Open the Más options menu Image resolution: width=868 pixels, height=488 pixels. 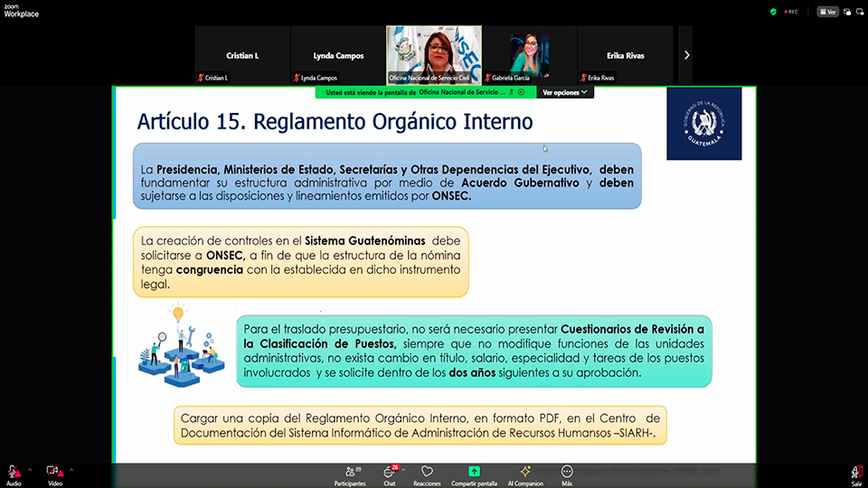click(567, 474)
